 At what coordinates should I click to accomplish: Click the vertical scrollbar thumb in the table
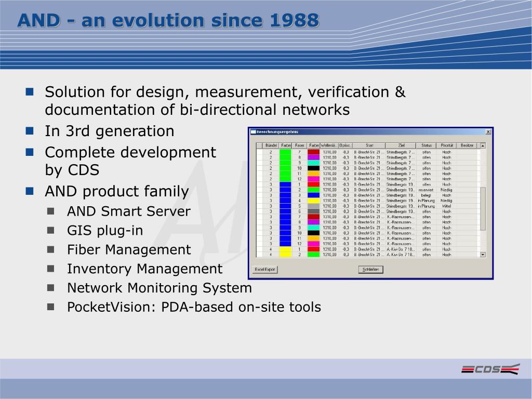pyautogui.click(x=483, y=209)
